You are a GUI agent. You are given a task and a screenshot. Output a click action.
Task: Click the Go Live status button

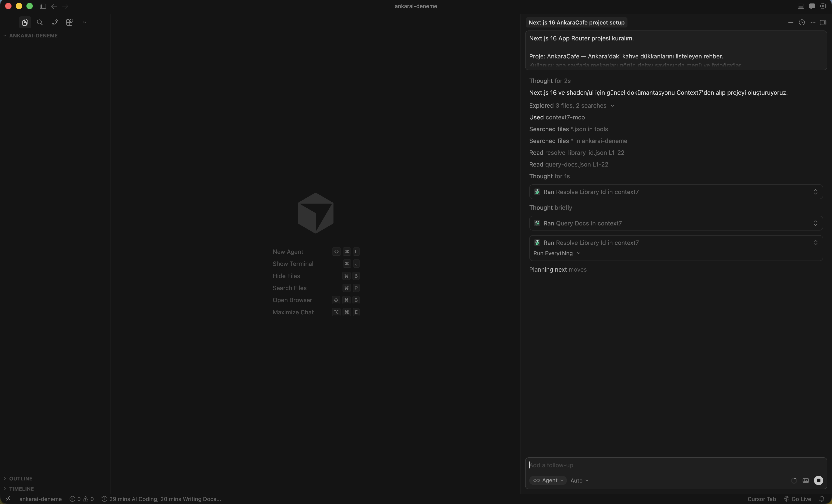click(x=797, y=499)
